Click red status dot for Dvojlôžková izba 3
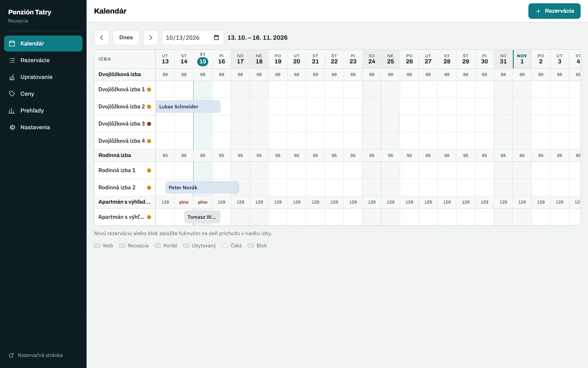Screen dimensions: 588x368 pyautogui.click(x=149, y=124)
